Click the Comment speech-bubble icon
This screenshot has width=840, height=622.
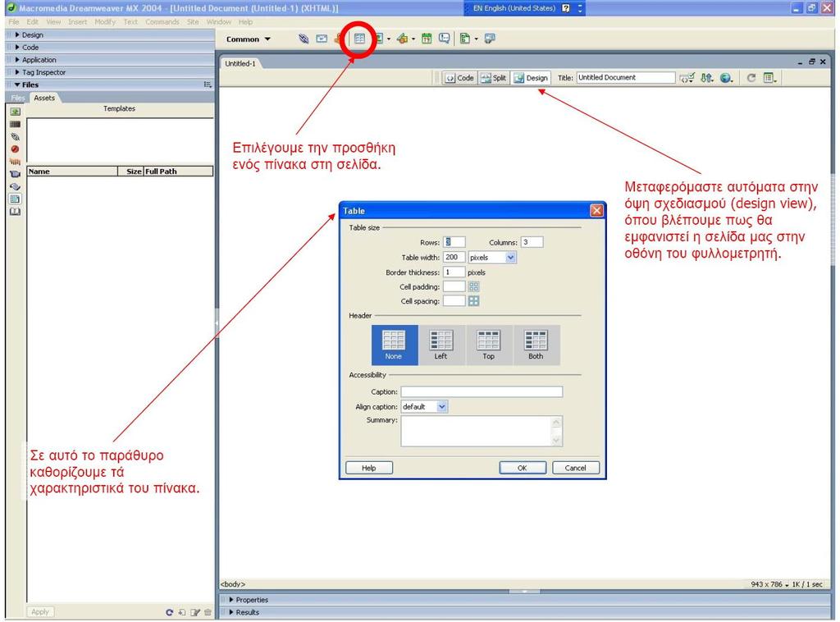[444, 39]
